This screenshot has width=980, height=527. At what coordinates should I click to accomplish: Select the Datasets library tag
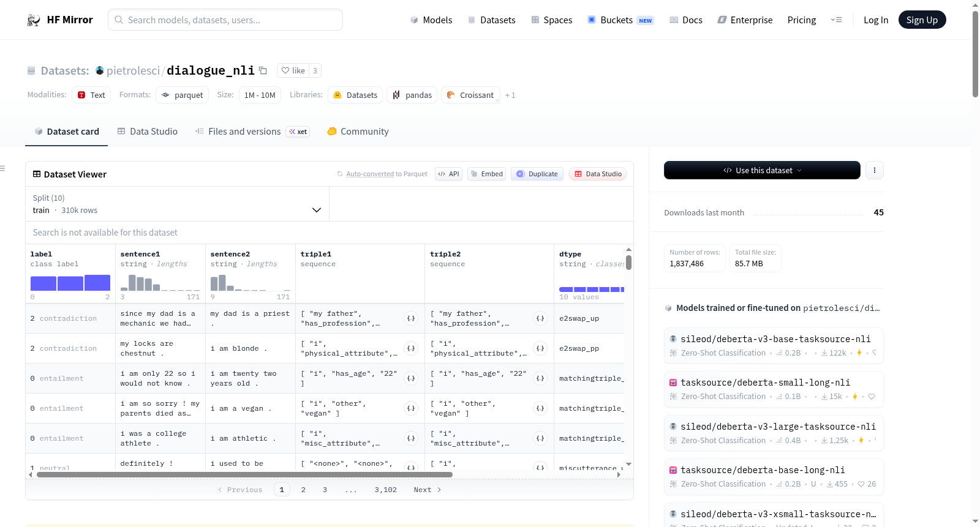tap(355, 95)
